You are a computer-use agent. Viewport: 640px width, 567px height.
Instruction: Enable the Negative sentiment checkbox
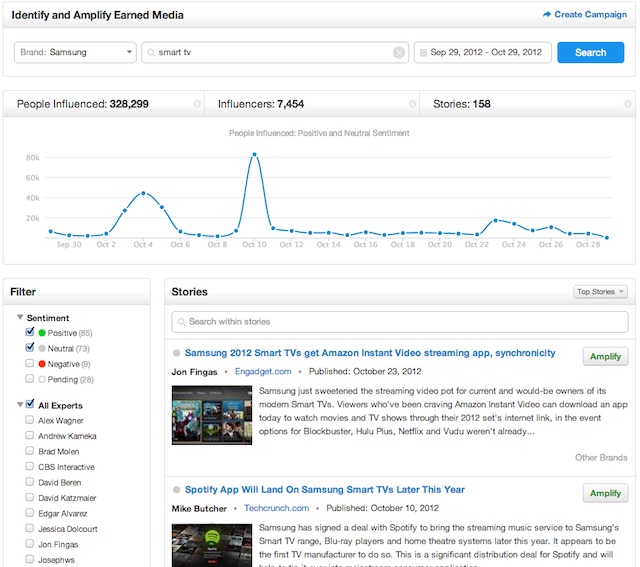(29, 364)
